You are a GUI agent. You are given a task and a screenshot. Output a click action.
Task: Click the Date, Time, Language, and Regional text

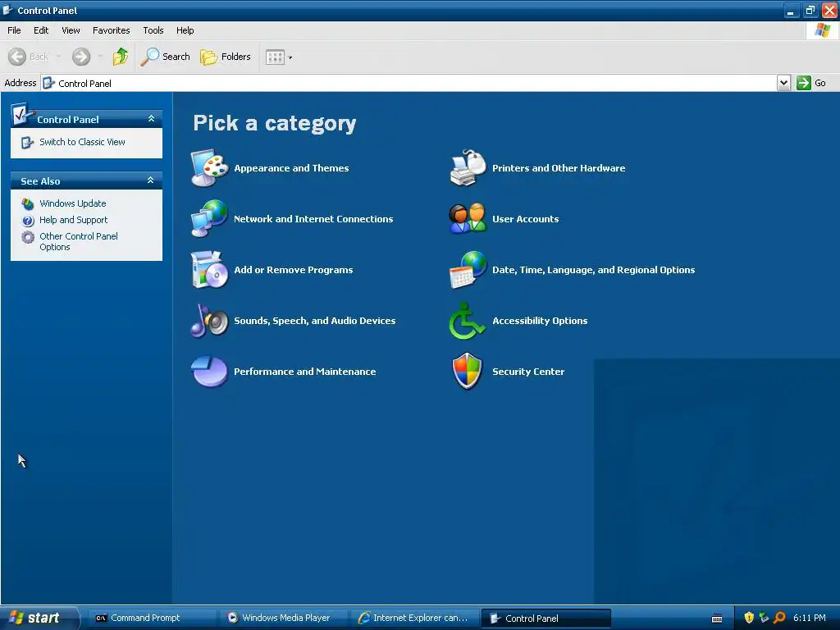point(594,270)
